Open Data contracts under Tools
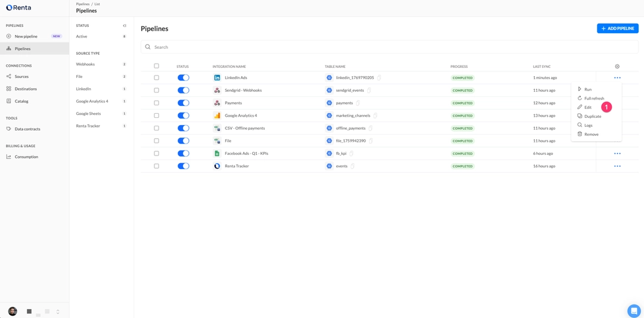Screen dimensions: 644x318 coord(35,129)
